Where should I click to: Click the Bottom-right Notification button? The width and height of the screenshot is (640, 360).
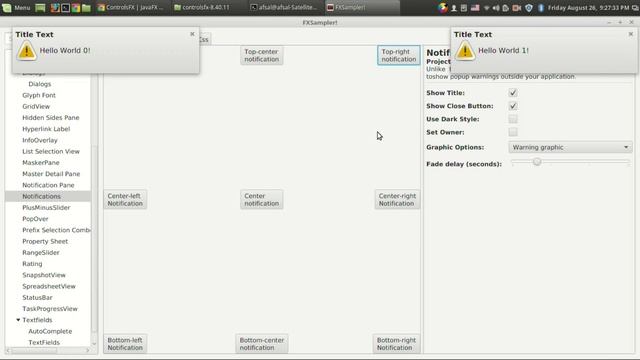tap(396, 344)
